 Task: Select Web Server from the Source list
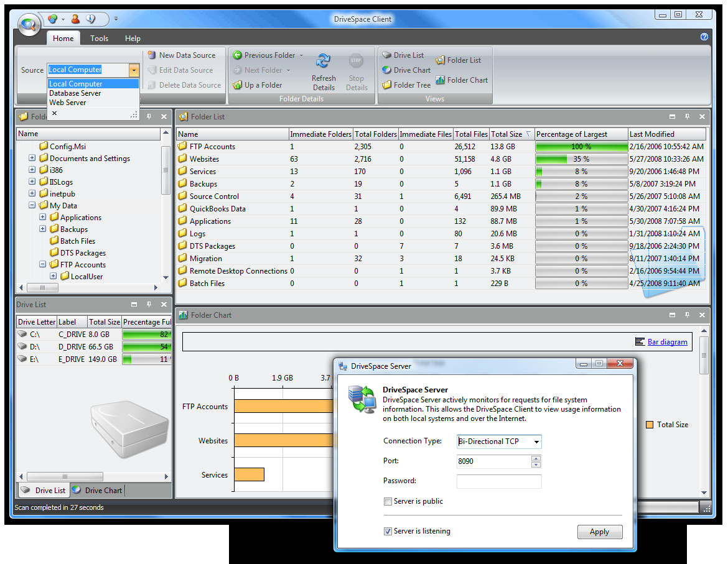pyautogui.click(x=93, y=103)
